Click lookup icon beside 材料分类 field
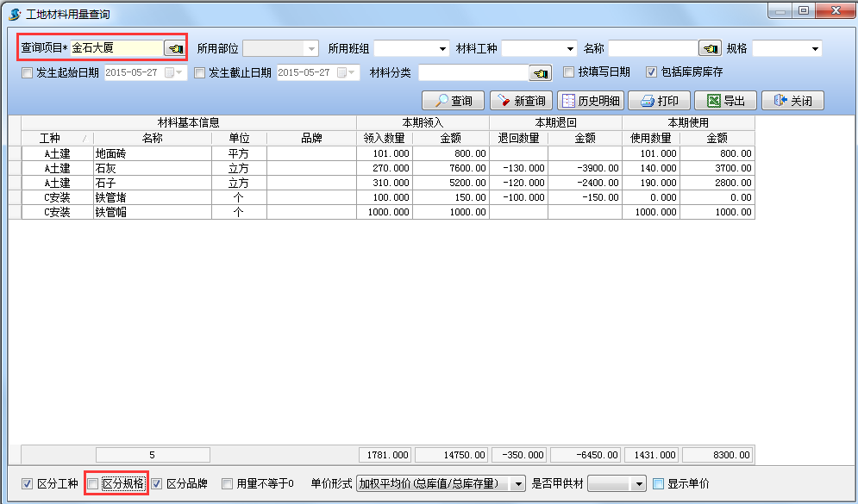Image resolution: width=858 pixels, height=504 pixels. click(541, 73)
